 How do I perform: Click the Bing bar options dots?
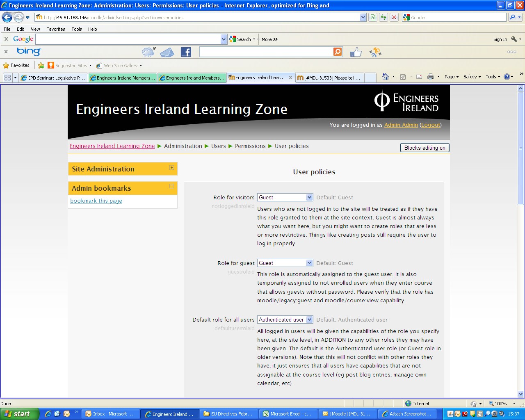(511, 52)
